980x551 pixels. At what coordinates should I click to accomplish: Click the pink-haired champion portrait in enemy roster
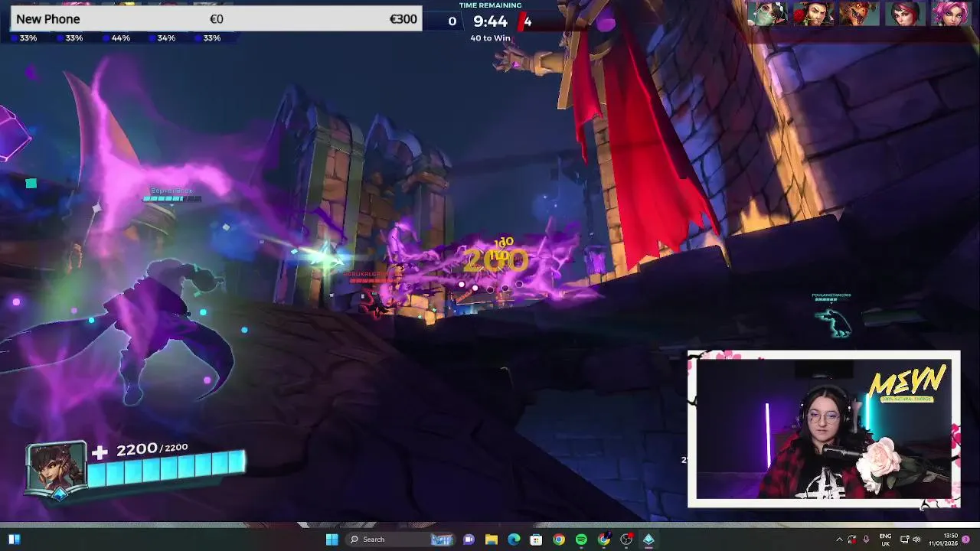950,14
